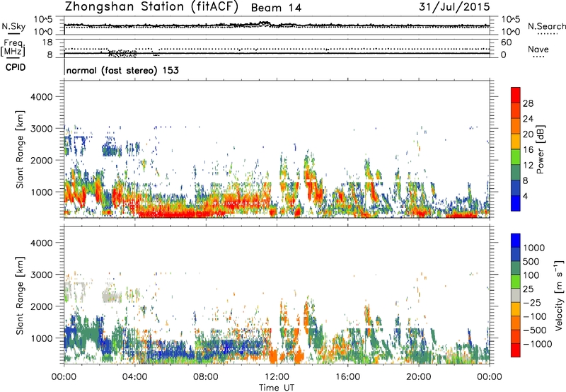Pick the gray -25 to 25 velocity swatch
566x392 pixels.
[x=516, y=295]
